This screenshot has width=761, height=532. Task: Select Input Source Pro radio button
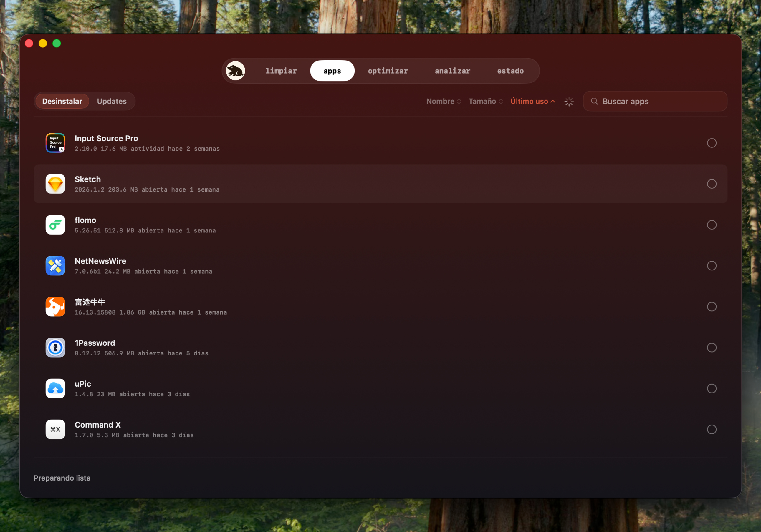[712, 143]
